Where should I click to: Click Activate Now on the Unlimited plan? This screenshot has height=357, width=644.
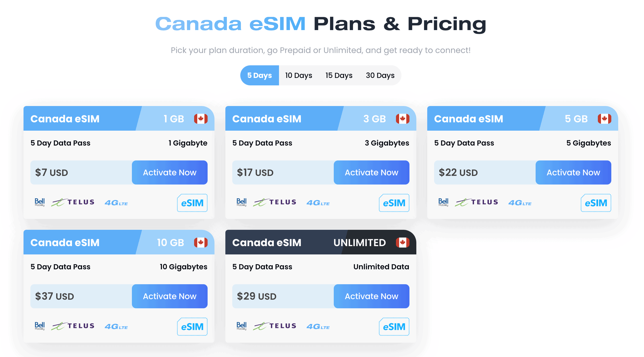[371, 296]
